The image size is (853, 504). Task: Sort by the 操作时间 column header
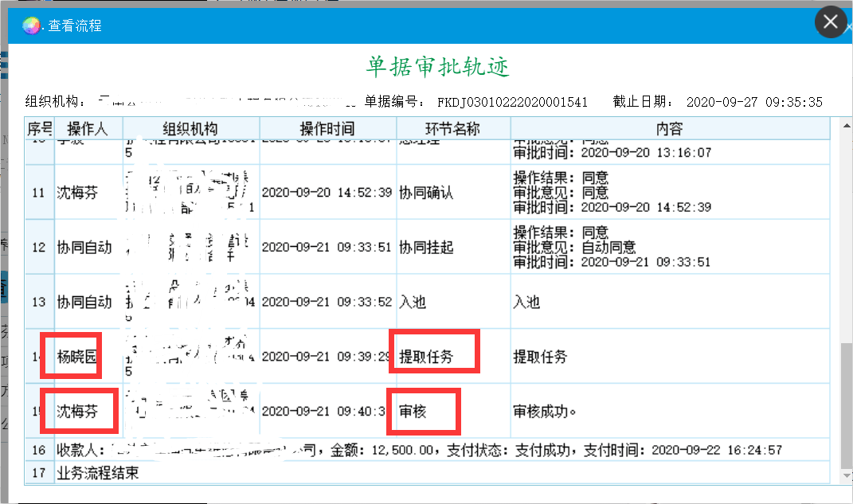pyautogui.click(x=327, y=129)
